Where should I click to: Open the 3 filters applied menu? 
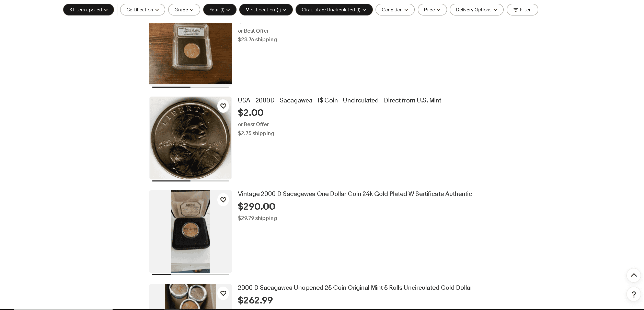point(88,10)
